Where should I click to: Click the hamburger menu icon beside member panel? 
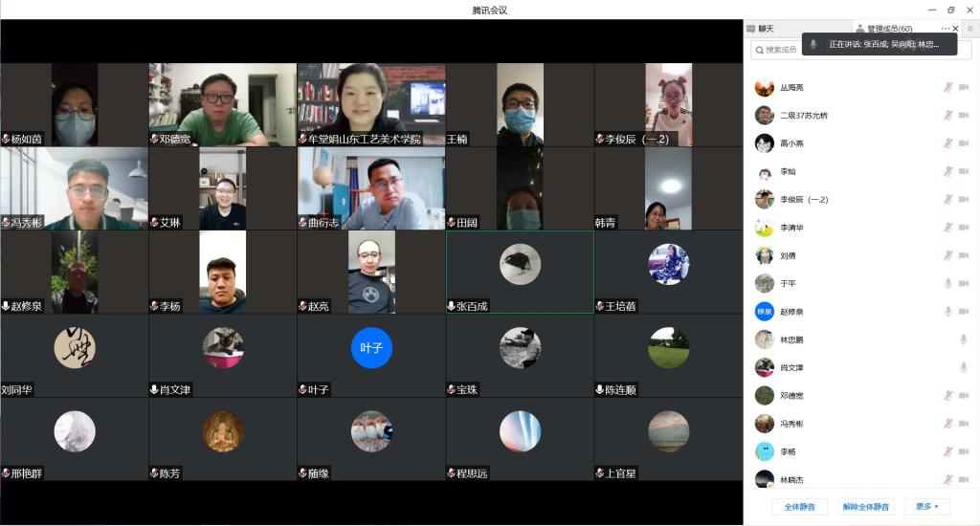[x=969, y=29]
